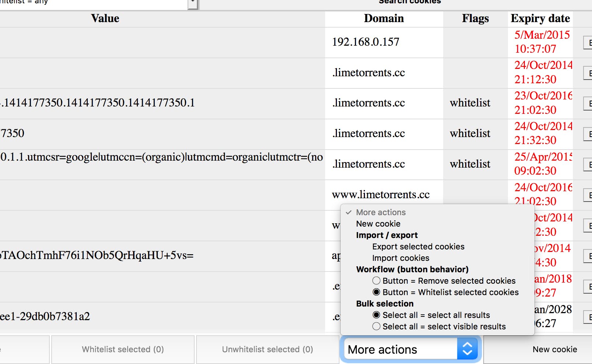The height and width of the screenshot is (364, 592).
Task: Click the "New cookie" button at bottom right
Action: pos(554,349)
